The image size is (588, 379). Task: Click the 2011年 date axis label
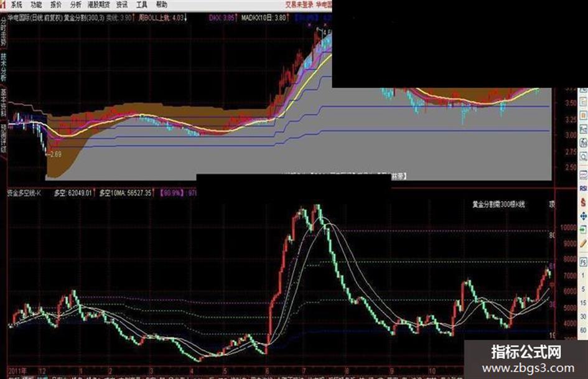click(x=17, y=371)
